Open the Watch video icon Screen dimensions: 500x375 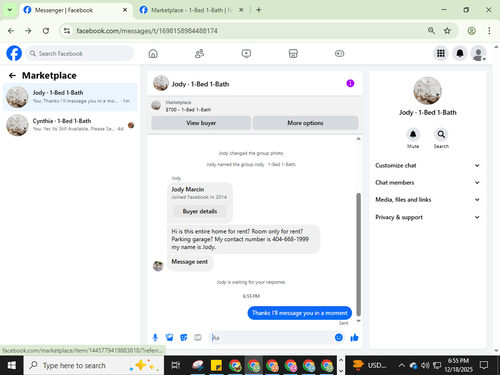[246, 53]
